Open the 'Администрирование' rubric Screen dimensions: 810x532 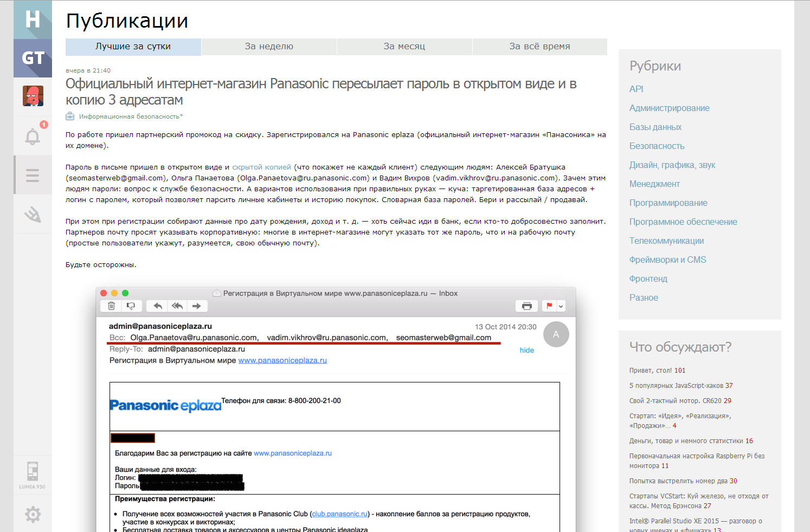coord(670,108)
